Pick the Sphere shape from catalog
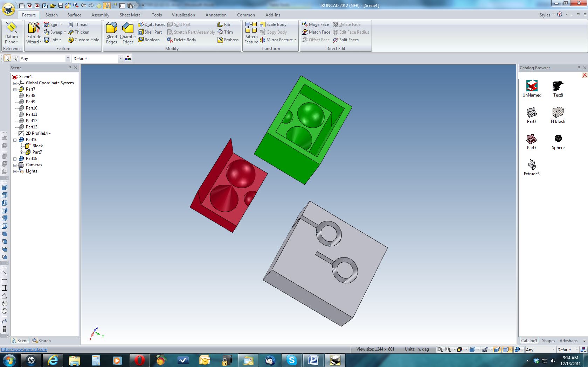588x367 pixels. click(x=558, y=141)
